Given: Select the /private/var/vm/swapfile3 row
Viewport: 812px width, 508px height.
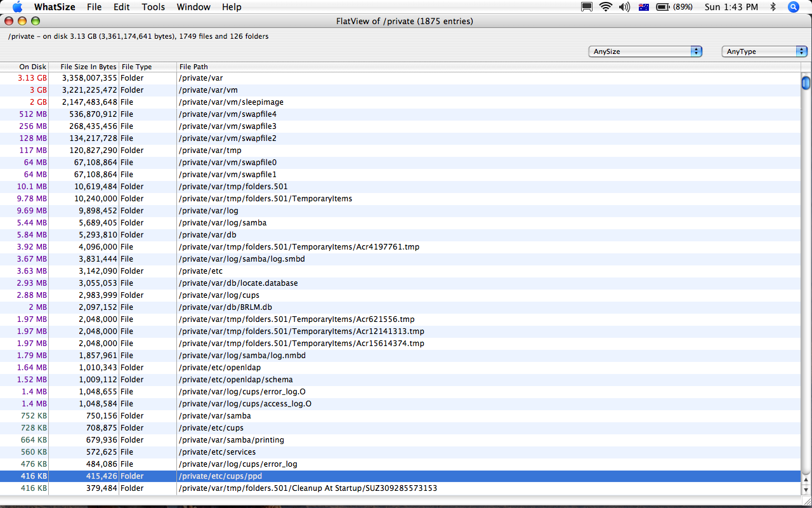Looking at the screenshot, I should tap(400, 126).
